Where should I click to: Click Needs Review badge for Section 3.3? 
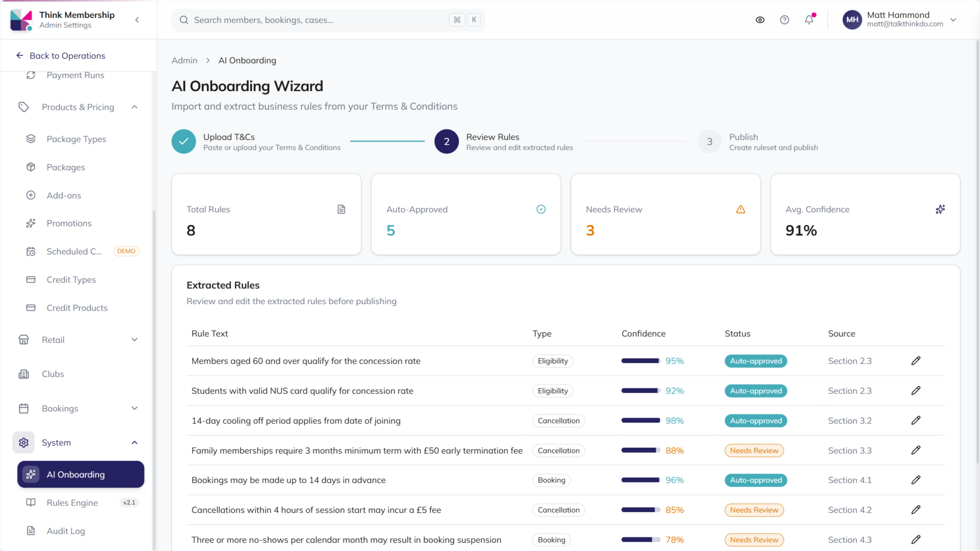pyautogui.click(x=754, y=450)
